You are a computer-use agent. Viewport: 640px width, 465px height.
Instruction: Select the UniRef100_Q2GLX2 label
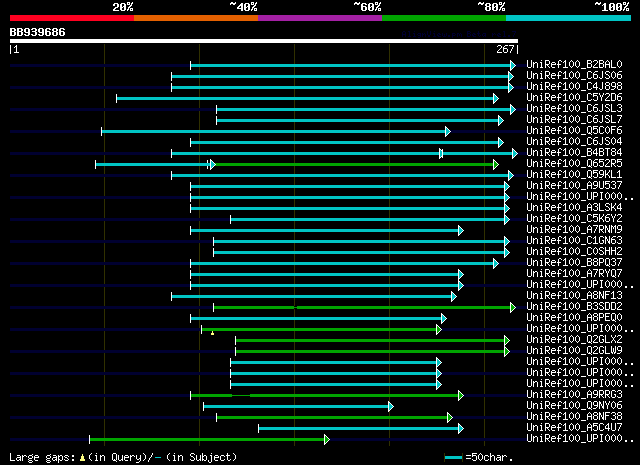point(574,340)
